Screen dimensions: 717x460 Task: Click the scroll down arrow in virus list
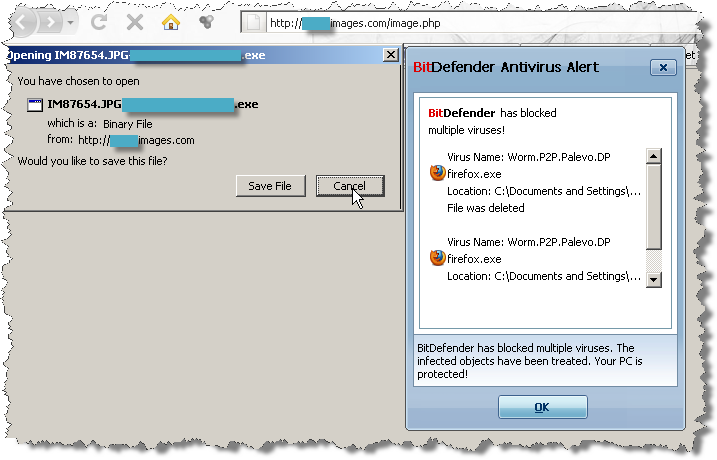654,279
